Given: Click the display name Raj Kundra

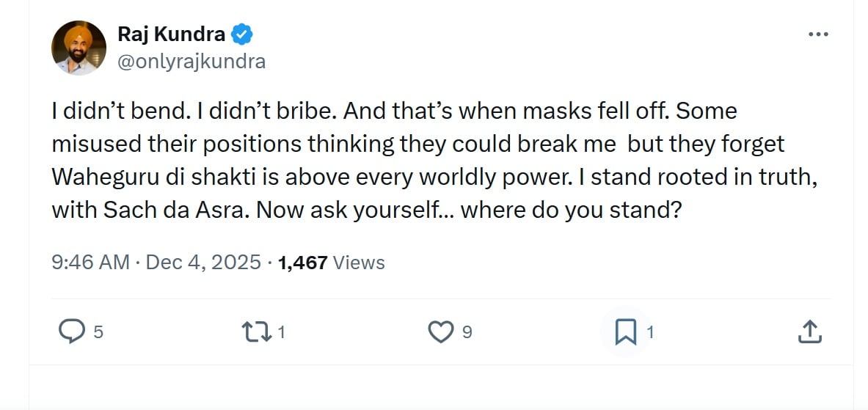Looking at the screenshot, I should (x=171, y=34).
